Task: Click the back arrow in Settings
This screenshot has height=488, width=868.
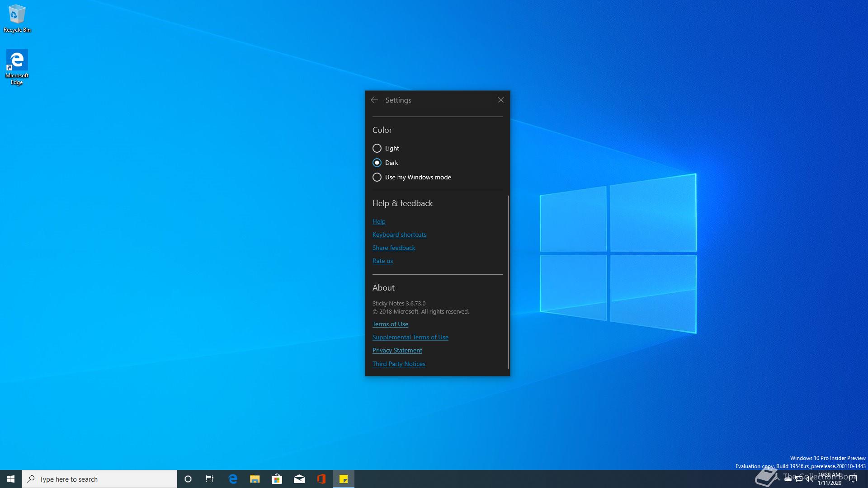Action: point(374,100)
